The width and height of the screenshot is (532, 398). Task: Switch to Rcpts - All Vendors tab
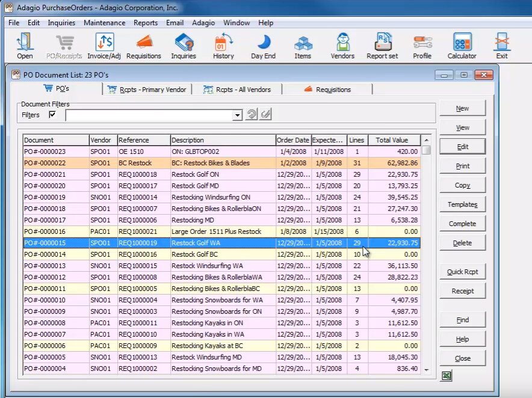coord(237,90)
